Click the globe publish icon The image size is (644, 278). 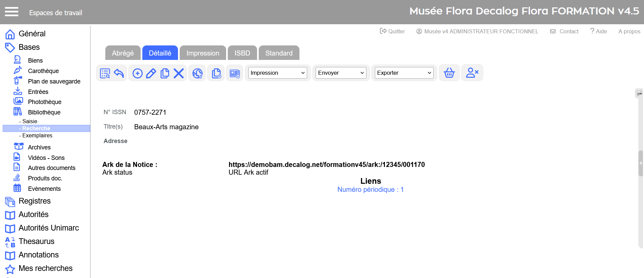[x=197, y=73]
